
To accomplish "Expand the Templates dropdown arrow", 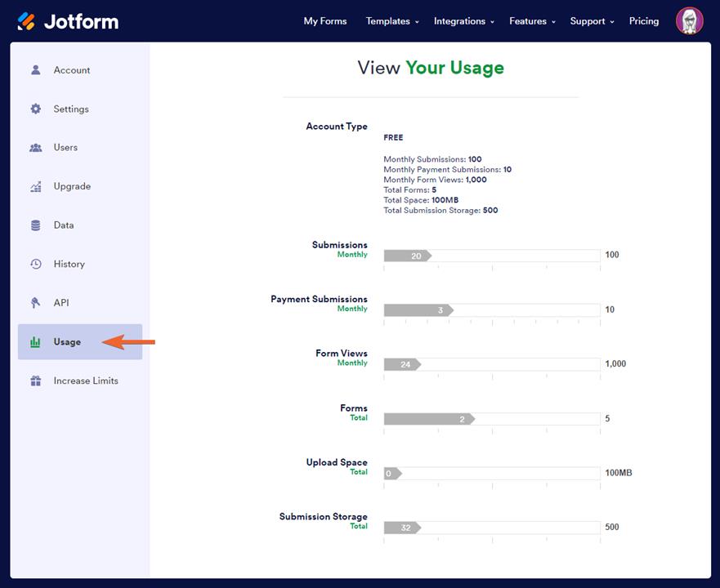I will coord(417,22).
